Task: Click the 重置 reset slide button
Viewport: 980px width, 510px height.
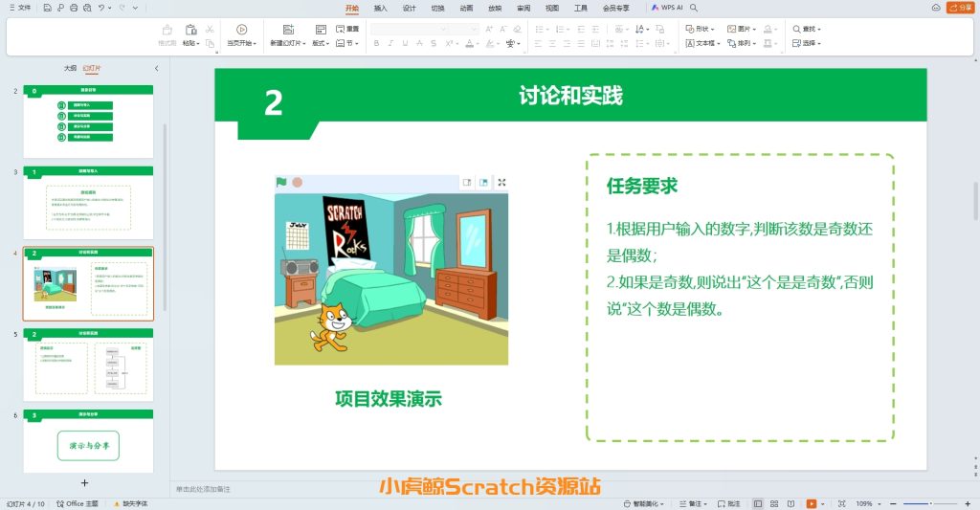Action: (x=347, y=29)
